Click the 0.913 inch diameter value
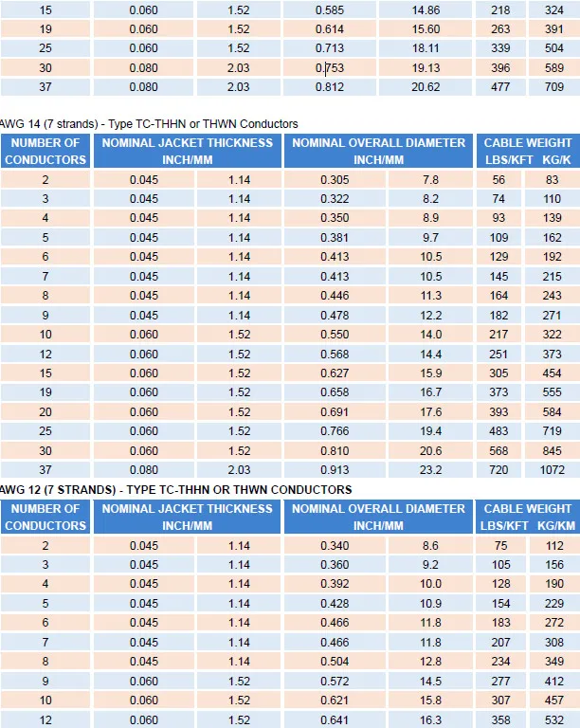The width and height of the screenshot is (580, 728). (x=335, y=470)
